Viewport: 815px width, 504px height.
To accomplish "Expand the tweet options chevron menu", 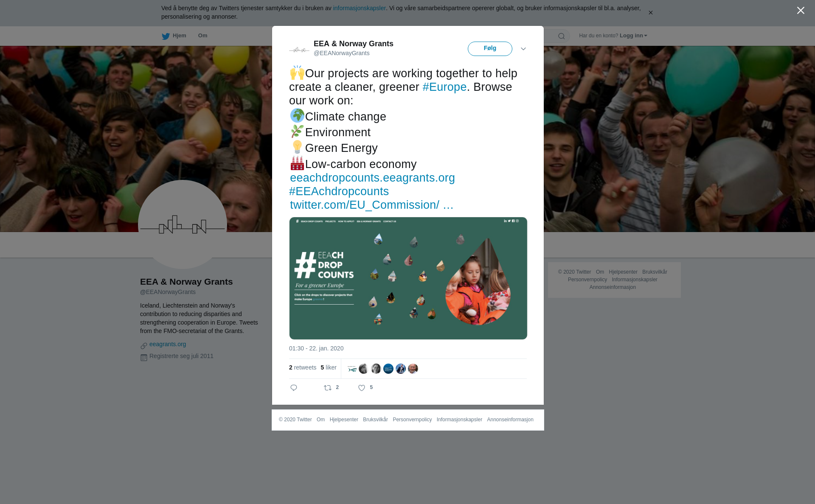I will [523, 49].
